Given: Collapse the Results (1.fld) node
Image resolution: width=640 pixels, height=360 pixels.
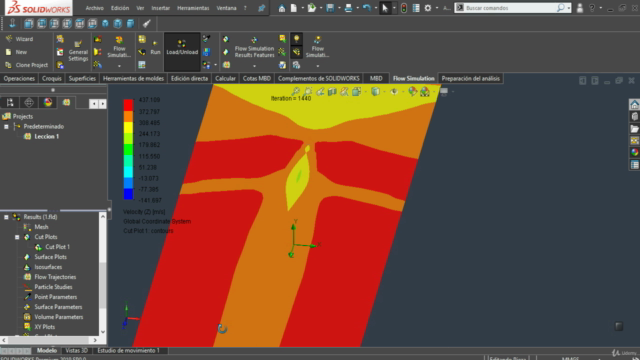Looking at the screenshot, I should point(6,217).
